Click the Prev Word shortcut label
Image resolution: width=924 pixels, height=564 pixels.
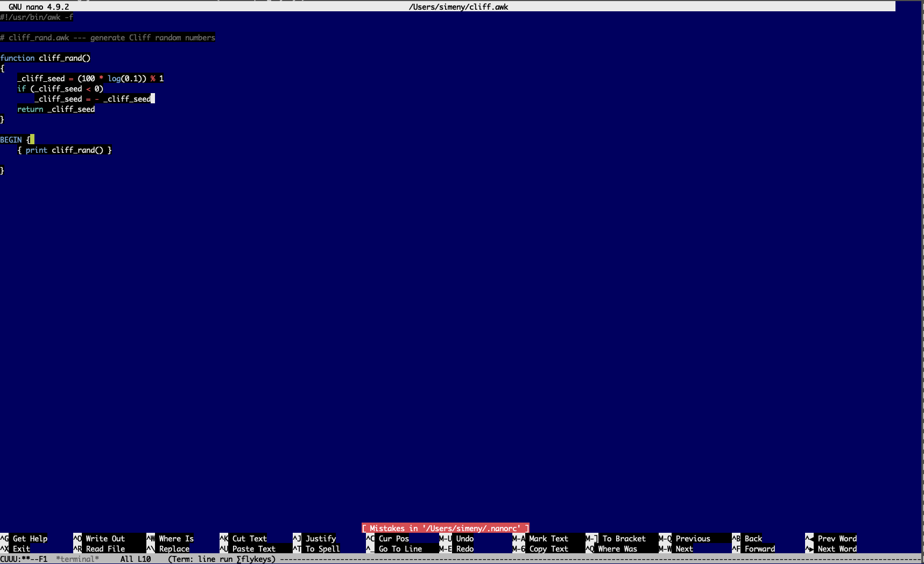[x=837, y=539]
